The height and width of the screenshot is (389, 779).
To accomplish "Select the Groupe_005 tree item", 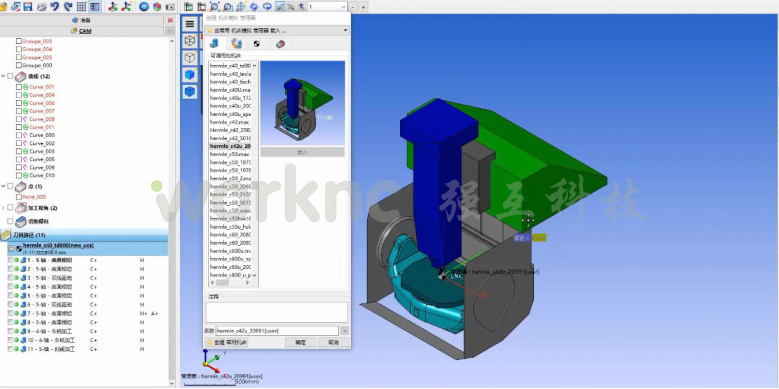I will 37,57.
